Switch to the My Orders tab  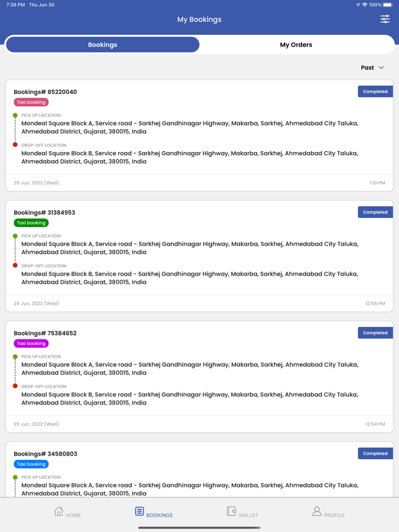click(x=296, y=44)
